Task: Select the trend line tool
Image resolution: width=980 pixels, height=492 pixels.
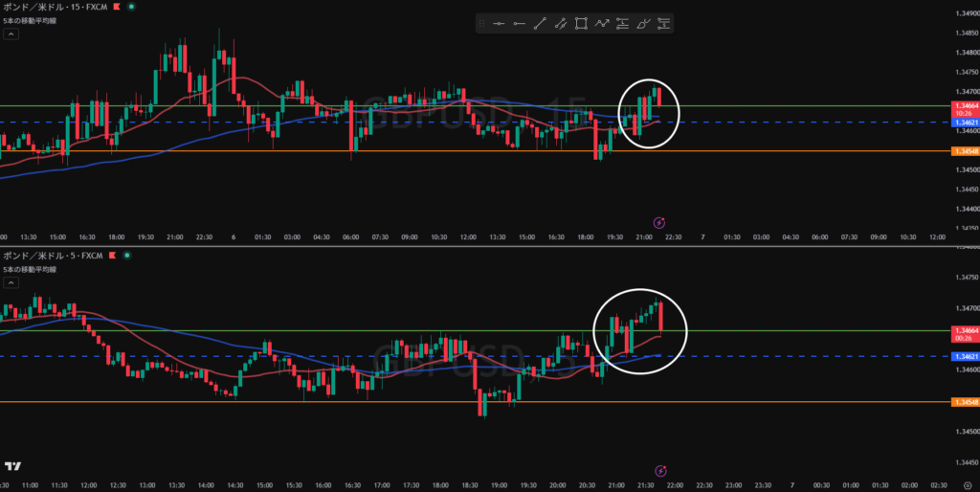Action: (540, 24)
